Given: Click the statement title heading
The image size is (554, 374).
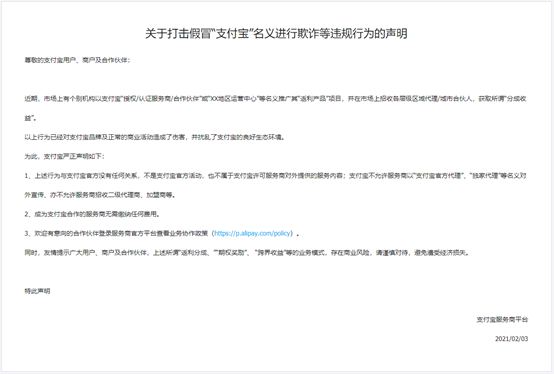Looking at the screenshot, I should click(x=276, y=34).
